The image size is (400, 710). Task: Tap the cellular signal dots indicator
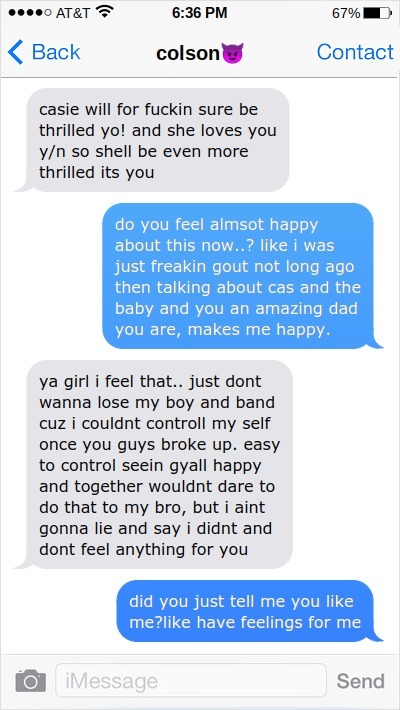click(29, 13)
